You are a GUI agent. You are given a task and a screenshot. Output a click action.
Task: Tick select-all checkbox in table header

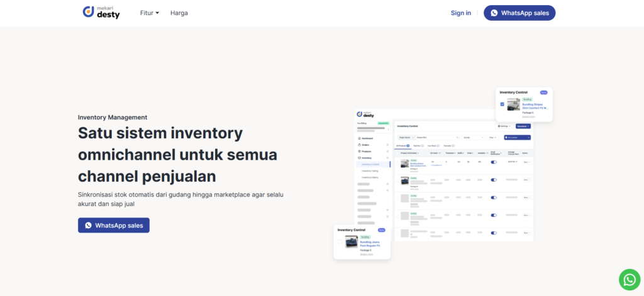[x=397, y=153]
